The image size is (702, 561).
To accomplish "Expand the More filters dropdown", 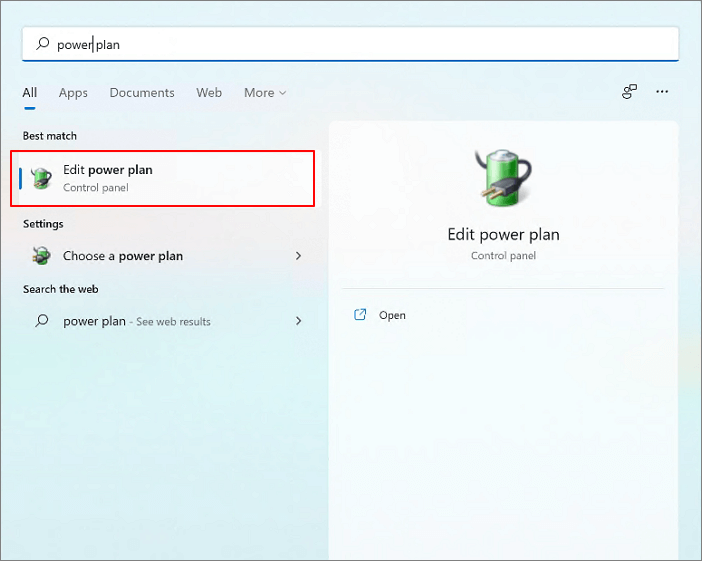I will [265, 93].
